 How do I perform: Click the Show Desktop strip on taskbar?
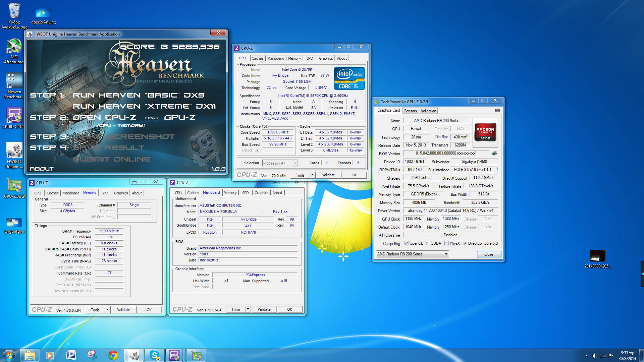tap(642, 355)
